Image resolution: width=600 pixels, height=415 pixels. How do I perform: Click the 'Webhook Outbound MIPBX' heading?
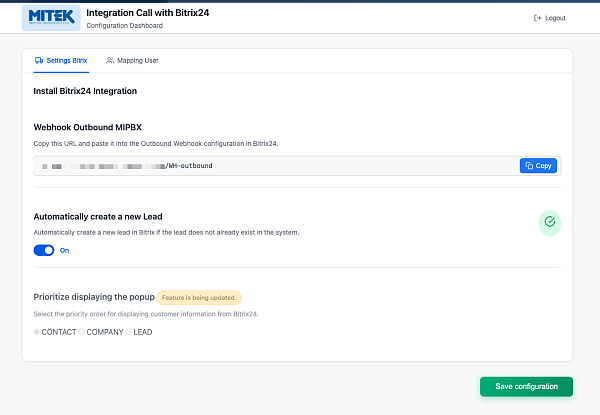click(x=88, y=127)
